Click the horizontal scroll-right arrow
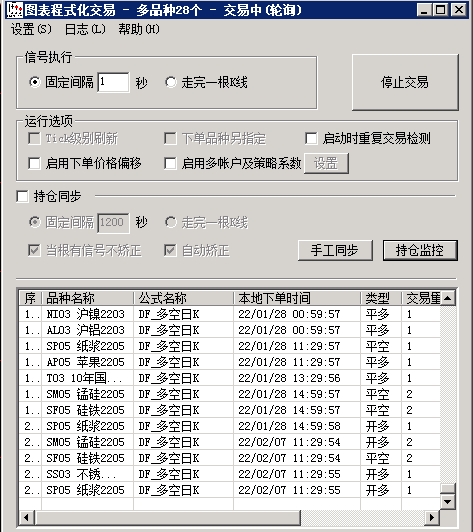 click(432, 517)
